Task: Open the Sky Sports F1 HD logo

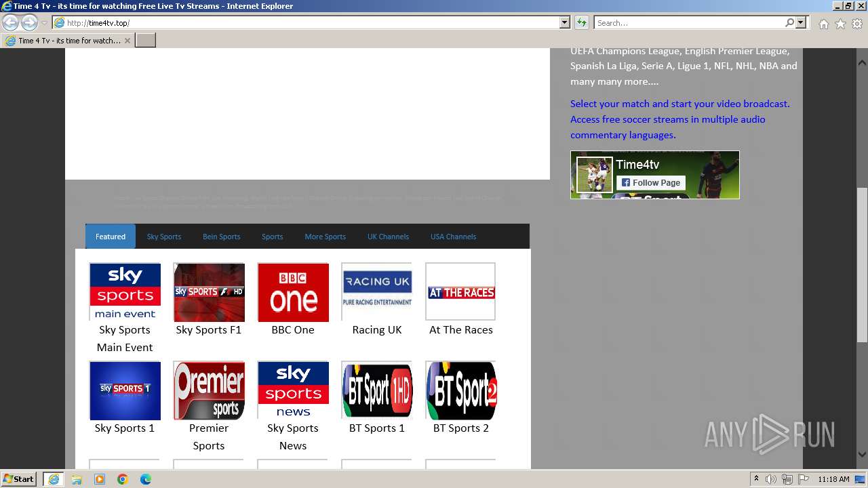Action: coord(209,292)
